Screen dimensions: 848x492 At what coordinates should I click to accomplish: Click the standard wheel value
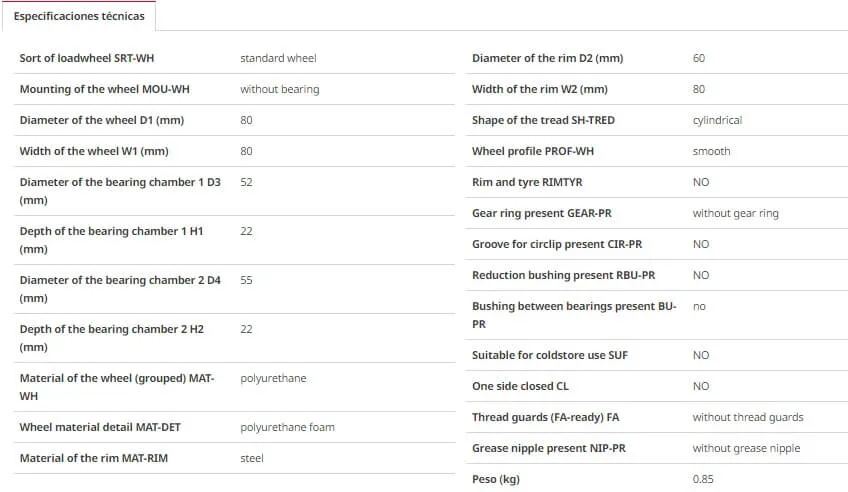(278, 58)
